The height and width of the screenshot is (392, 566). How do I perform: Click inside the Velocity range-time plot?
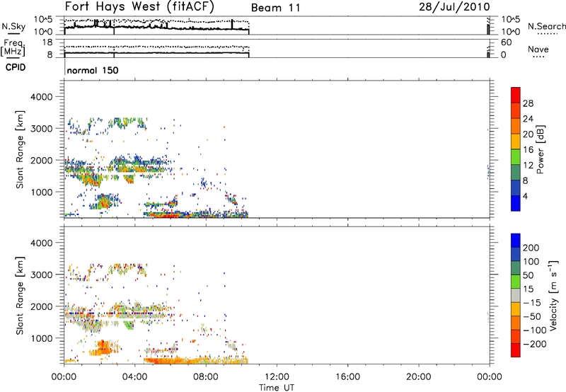(277, 295)
